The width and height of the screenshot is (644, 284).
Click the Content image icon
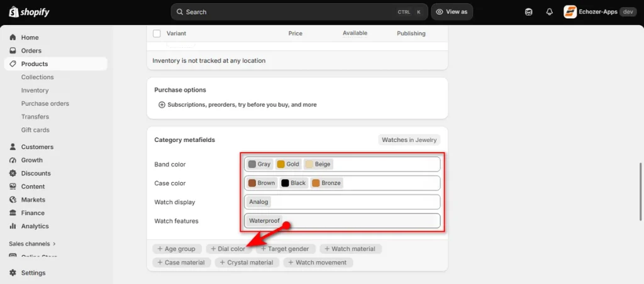pyautogui.click(x=13, y=187)
